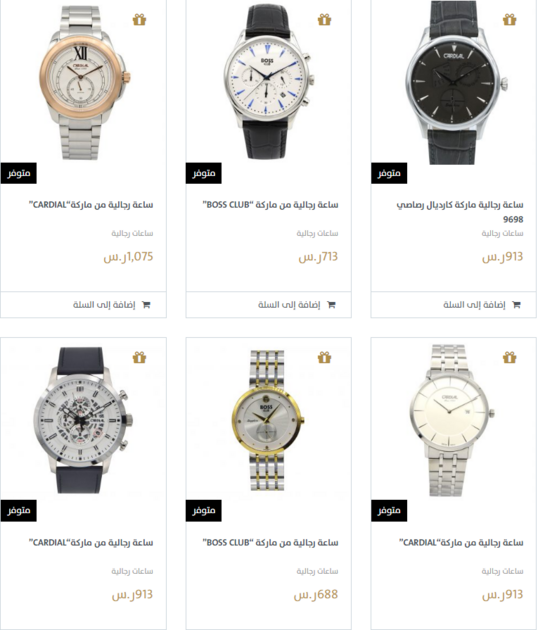538x630 pixels.
Task: Click the availability badge on slim silver CARDIAL watch
Action: click(x=389, y=511)
